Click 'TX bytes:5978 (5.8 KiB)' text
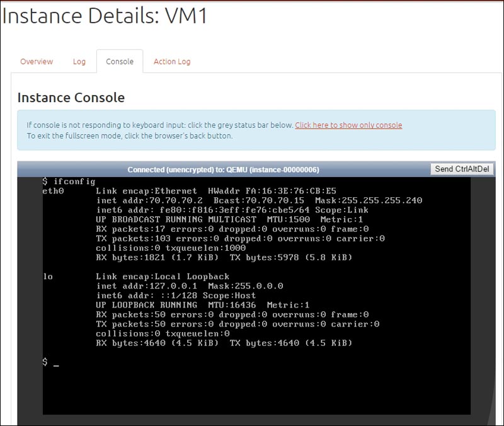Image resolution: width=504 pixels, height=426 pixels. tap(291, 258)
